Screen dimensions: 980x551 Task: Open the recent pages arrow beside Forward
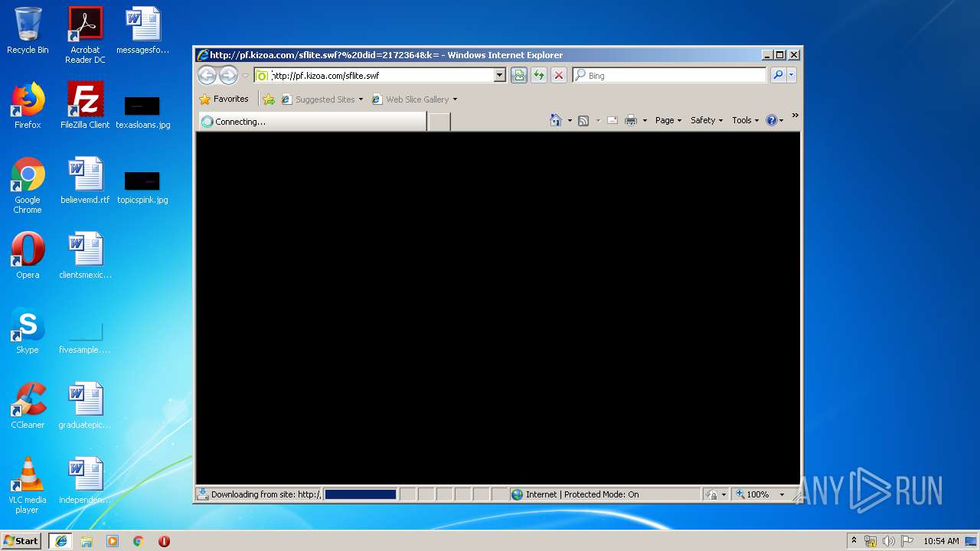pyautogui.click(x=245, y=76)
